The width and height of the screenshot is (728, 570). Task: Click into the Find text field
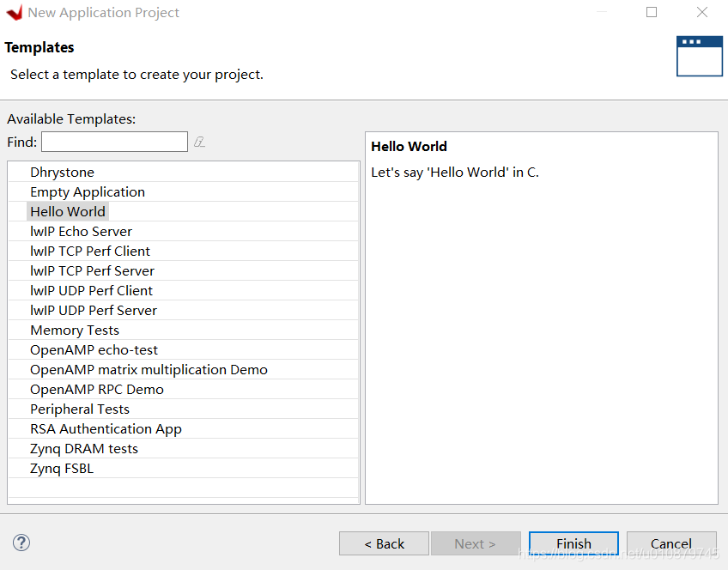coord(114,142)
